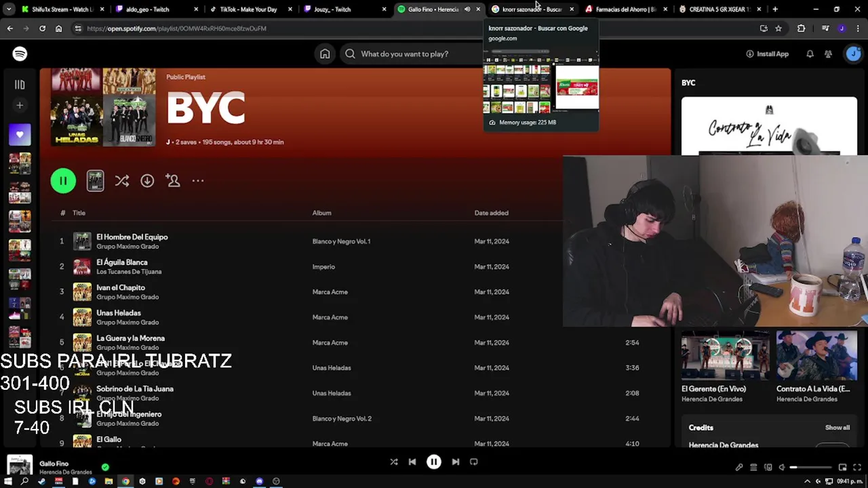
Task: Mute Spotify volume speaker icon
Action: [x=782, y=467]
